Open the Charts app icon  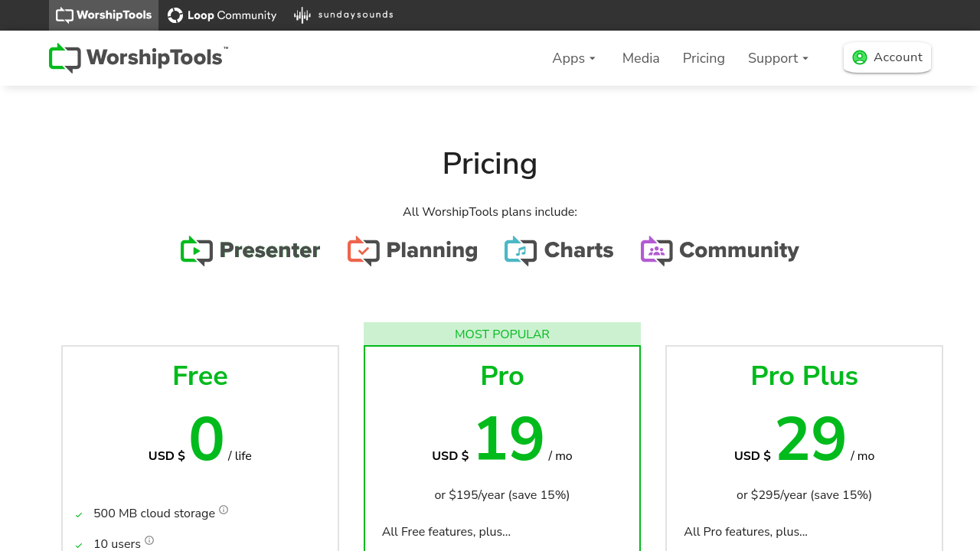(521, 251)
